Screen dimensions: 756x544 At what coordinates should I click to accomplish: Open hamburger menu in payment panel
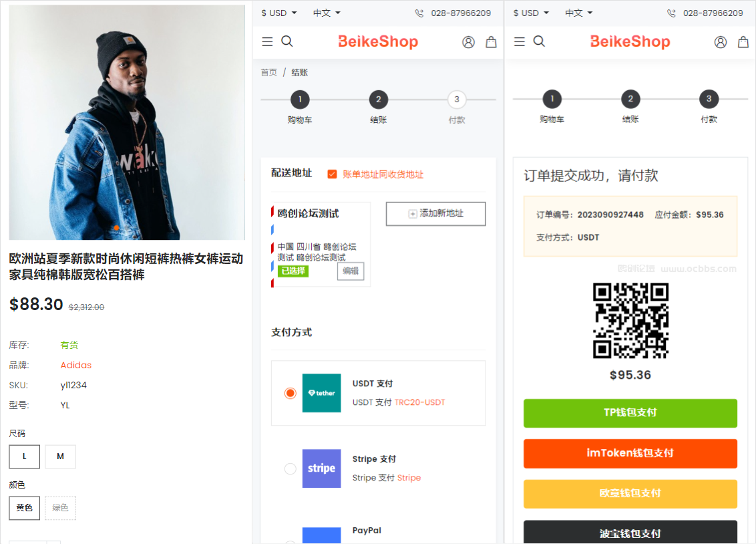[x=520, y=41]
